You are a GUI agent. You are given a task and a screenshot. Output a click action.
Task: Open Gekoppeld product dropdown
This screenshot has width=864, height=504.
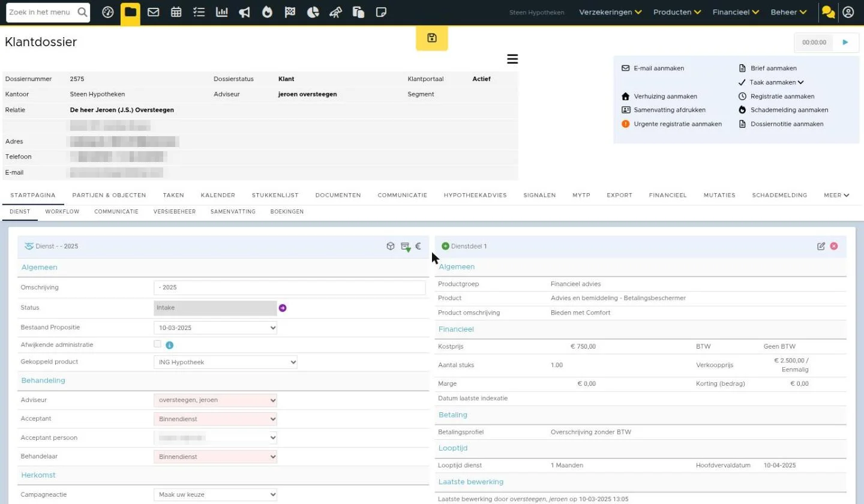pos(226,362)
